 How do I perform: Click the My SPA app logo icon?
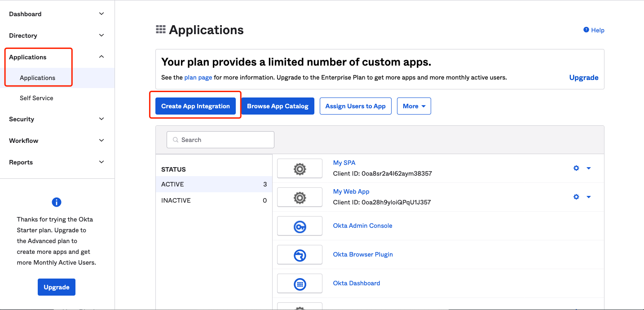tap(300, 169)
